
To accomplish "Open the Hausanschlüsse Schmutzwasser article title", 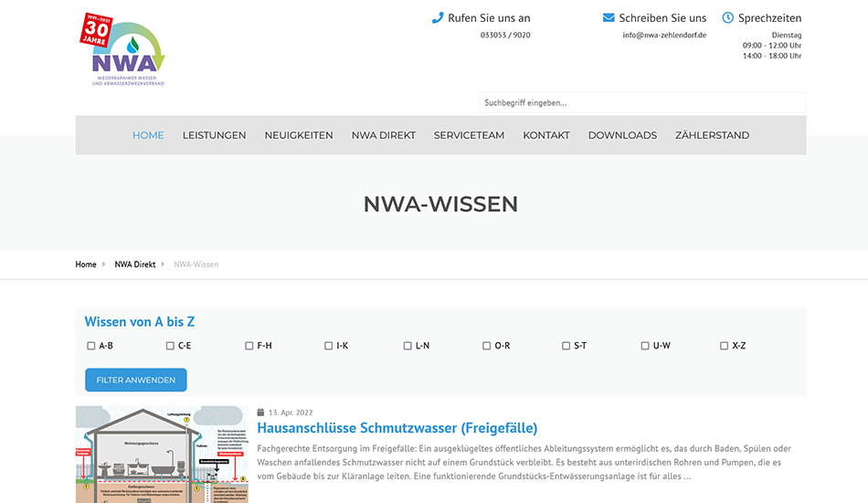I will (x=397, y=428).
